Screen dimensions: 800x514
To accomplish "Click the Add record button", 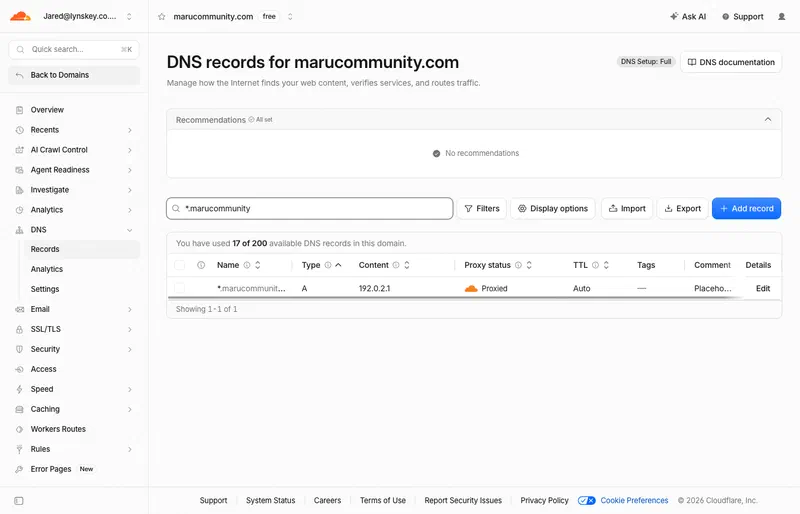I will [746, 208].
